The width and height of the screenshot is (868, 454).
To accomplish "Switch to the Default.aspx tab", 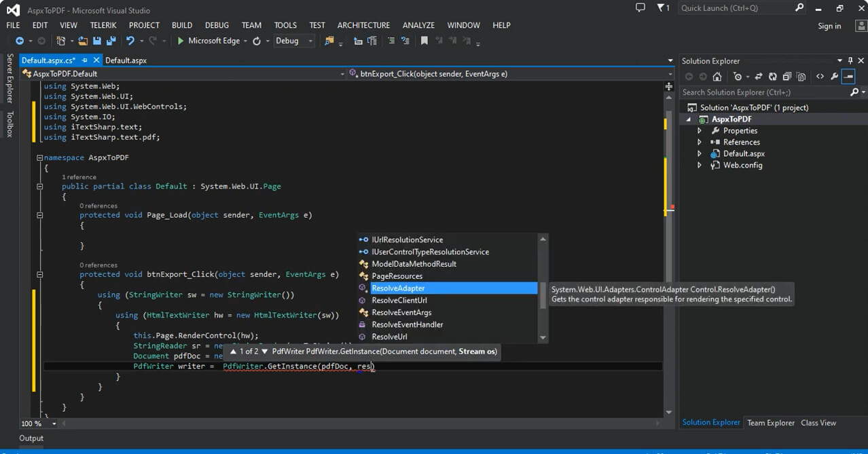I will pyautogui.click(x=126, y=60).
